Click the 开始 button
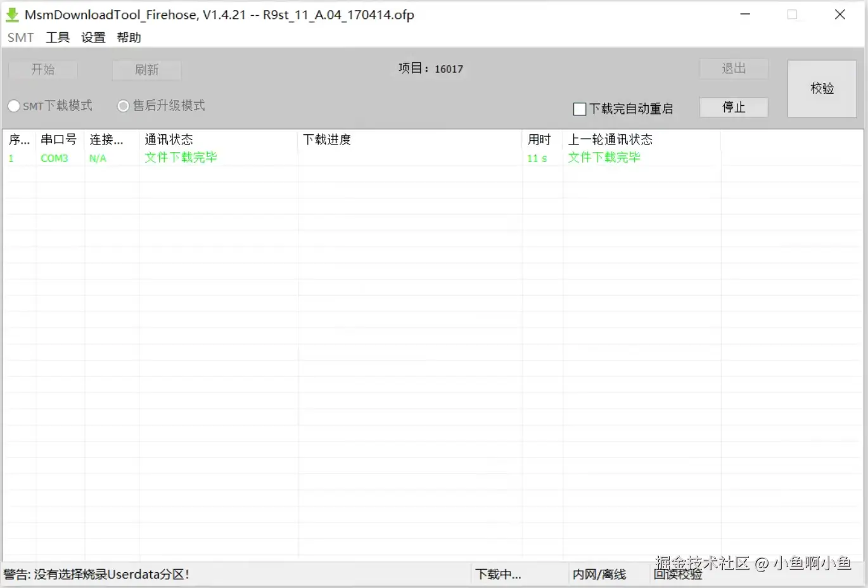This screenshot has height=588, width=868. (43, 70)
